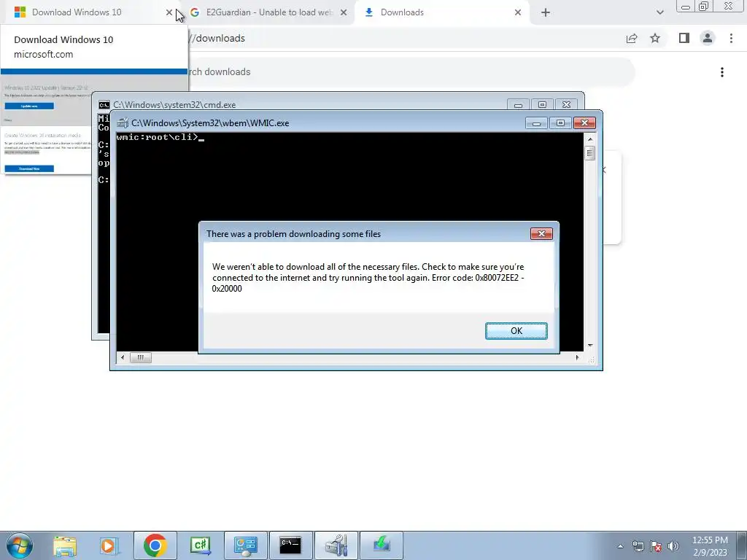Image resolution: width=747 pixels, height=560 pixels.
Task: Open the Action Center flag icon
Action: click(656, 546)
